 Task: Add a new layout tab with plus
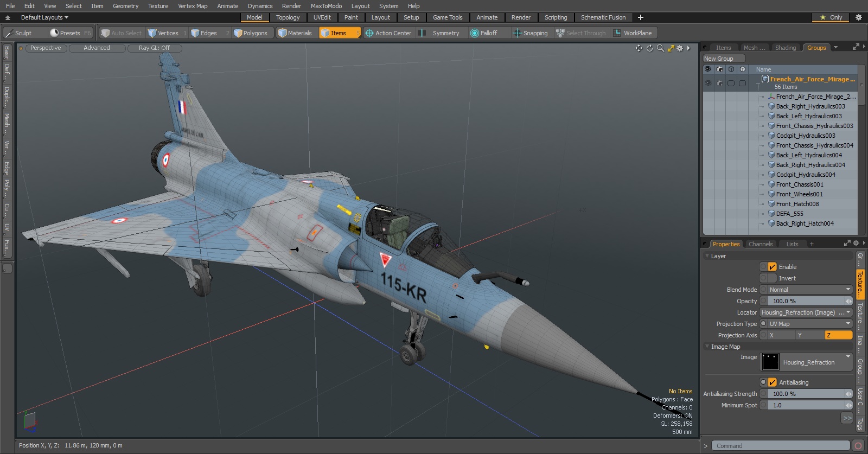click(x=641, y=17)
